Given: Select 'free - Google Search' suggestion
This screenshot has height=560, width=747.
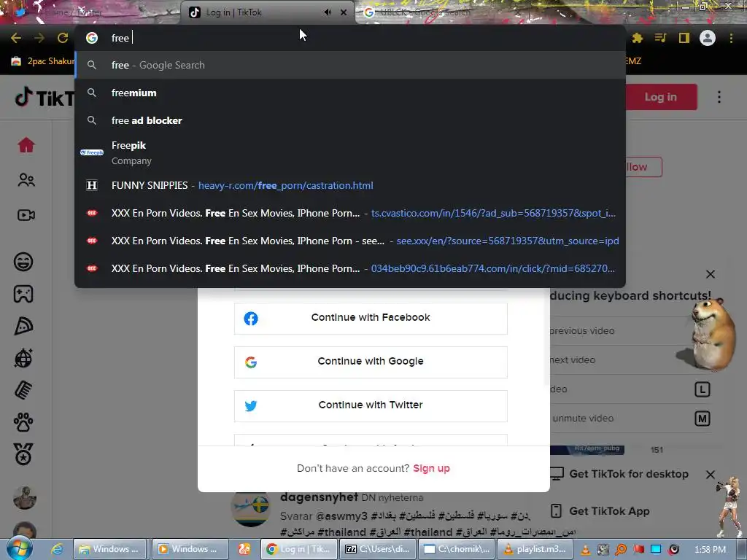Looking at the screenshot, I should coord(350,65).
